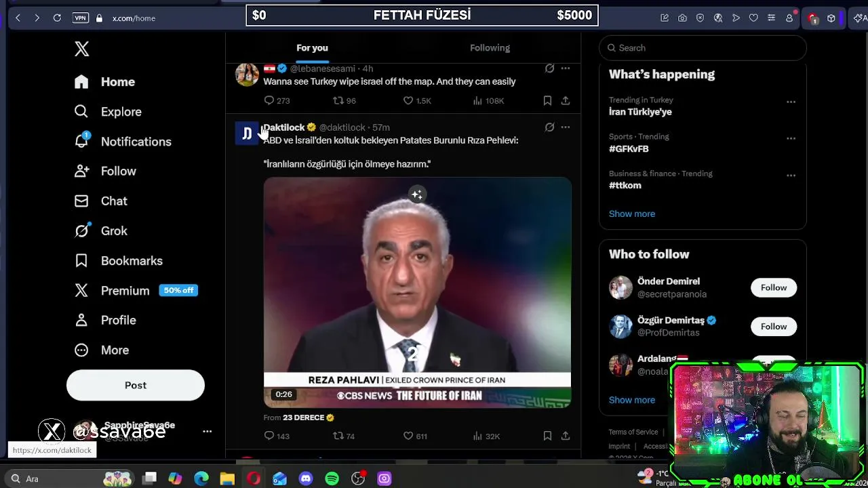Switch to the For you tab

312,47
